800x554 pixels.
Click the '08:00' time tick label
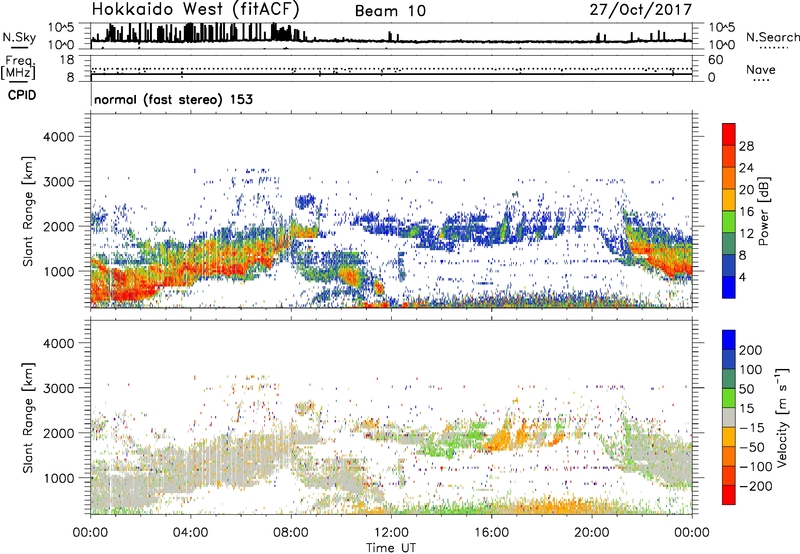coord(291,533)
